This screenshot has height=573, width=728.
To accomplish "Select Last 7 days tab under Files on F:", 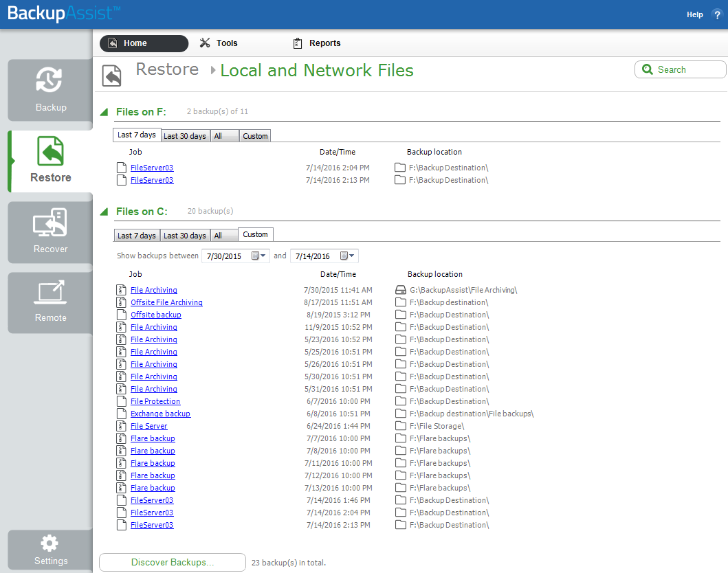I will (x=137, y=135).
